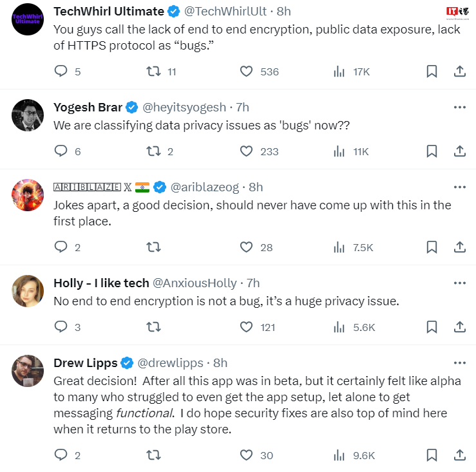Visit @drewlipps handle link
Screen dimensions: 476x472
pos(171,363)
